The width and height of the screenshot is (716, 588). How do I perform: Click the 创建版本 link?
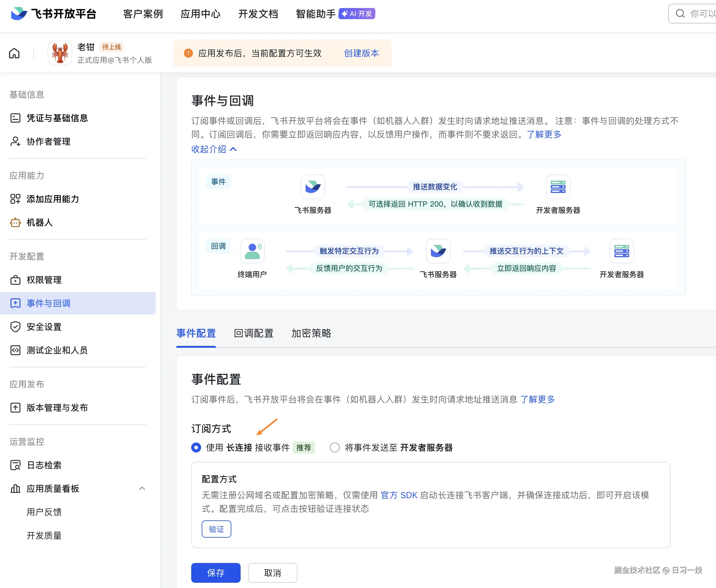pos(361,53)
